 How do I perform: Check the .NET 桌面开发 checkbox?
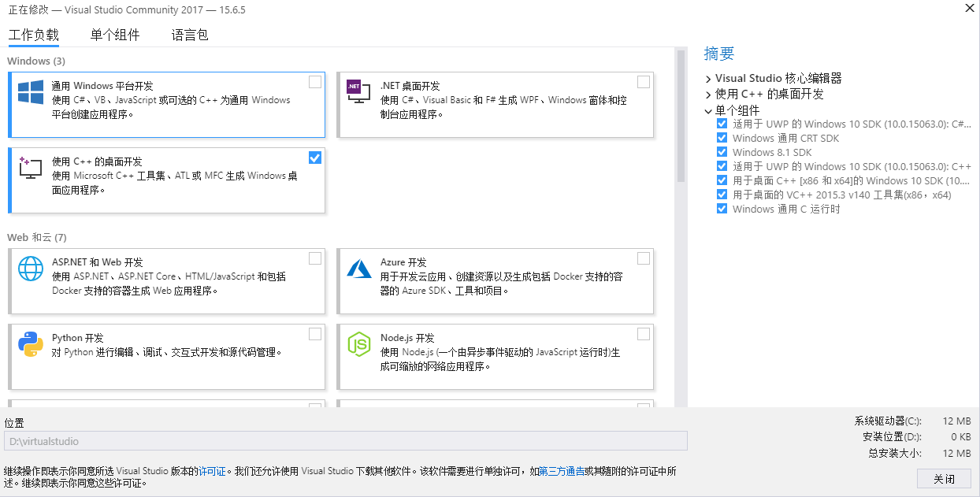(x=644, y=82)
